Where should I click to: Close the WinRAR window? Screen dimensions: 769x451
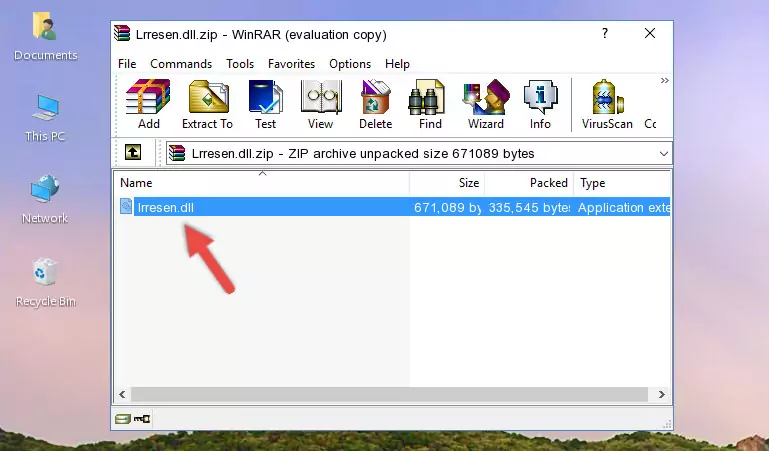(650, 33)
